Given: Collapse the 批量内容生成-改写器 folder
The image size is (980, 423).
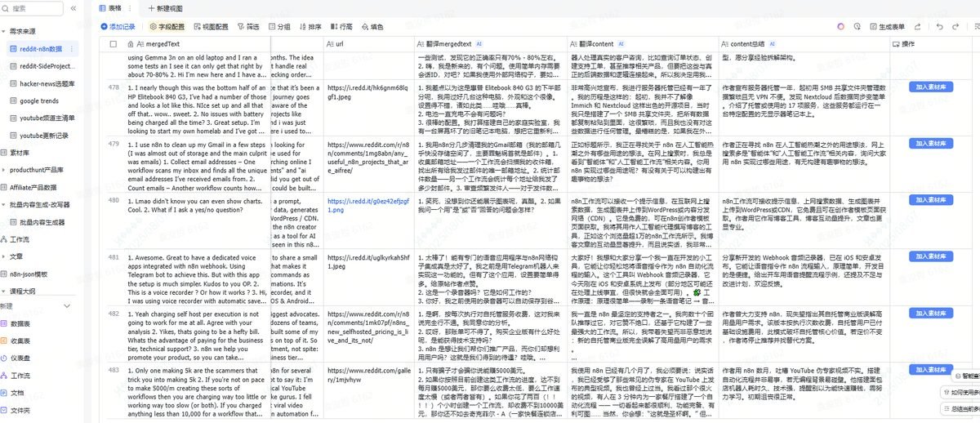Looking at the screenshot, I should [5, 204].
